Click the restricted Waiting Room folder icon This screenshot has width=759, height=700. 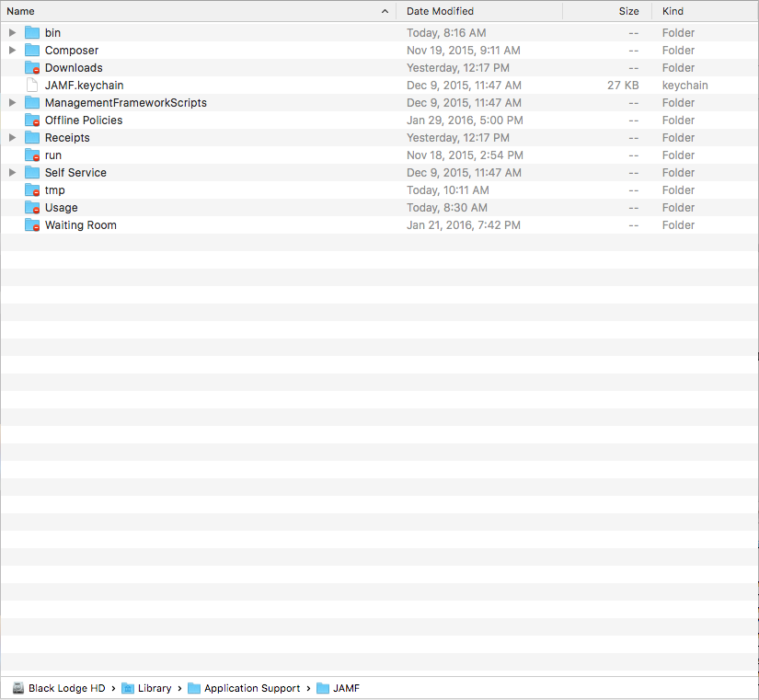coord(32,225)
